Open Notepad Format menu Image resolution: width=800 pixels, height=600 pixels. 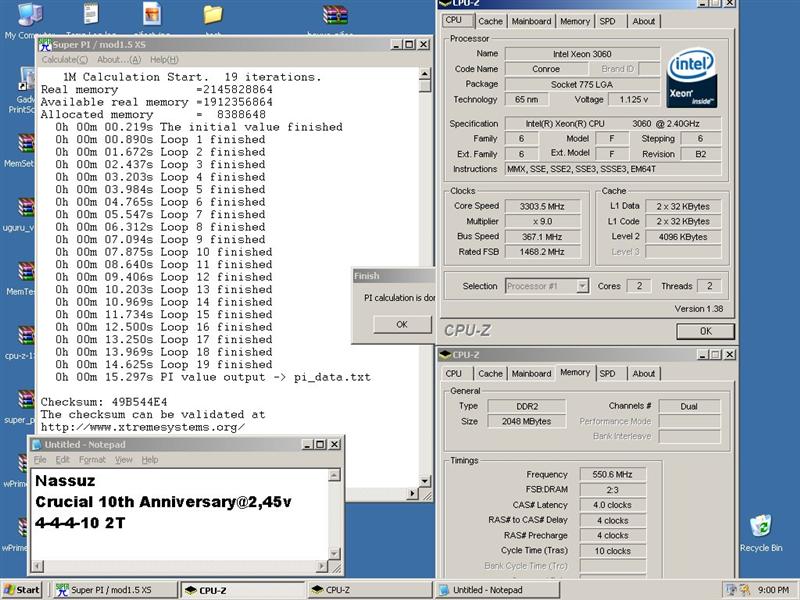(x=92, y=460)
